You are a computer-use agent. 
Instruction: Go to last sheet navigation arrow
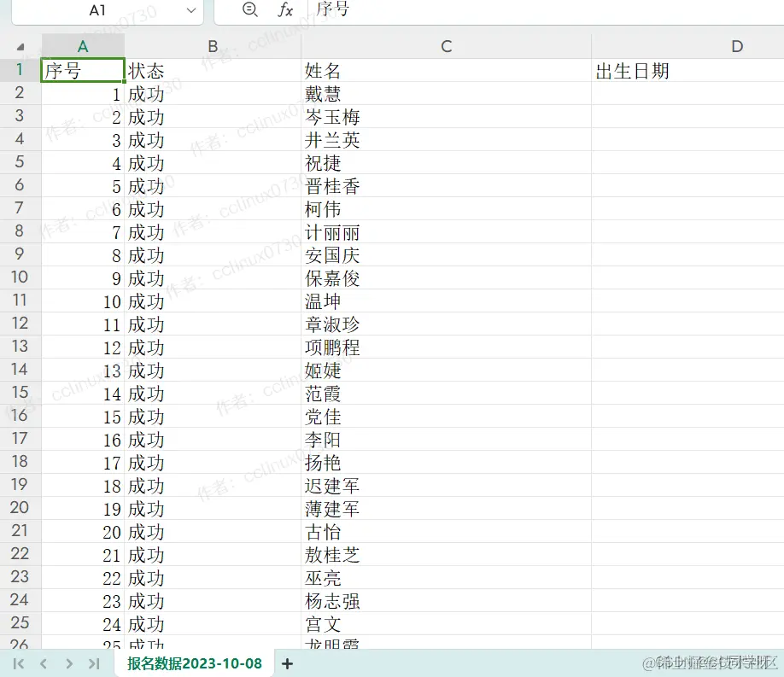[94, 663]
